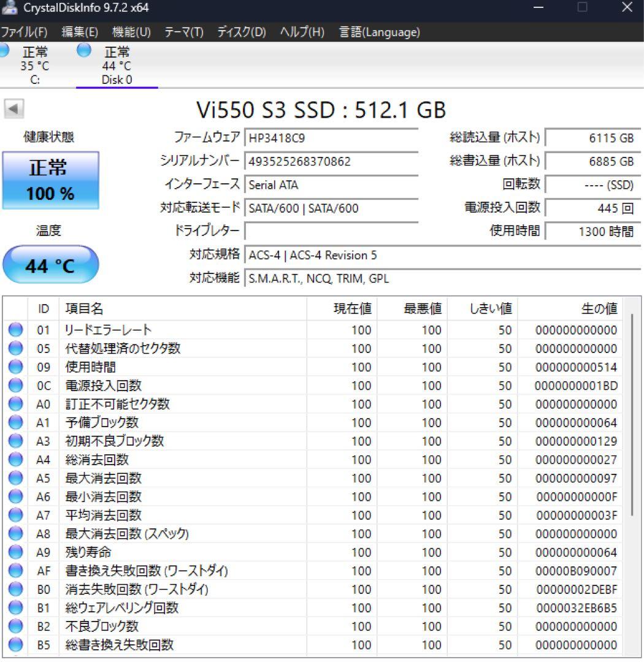Click the status icon for row A3
Screen dimensions: 644x662
[15, 441]
